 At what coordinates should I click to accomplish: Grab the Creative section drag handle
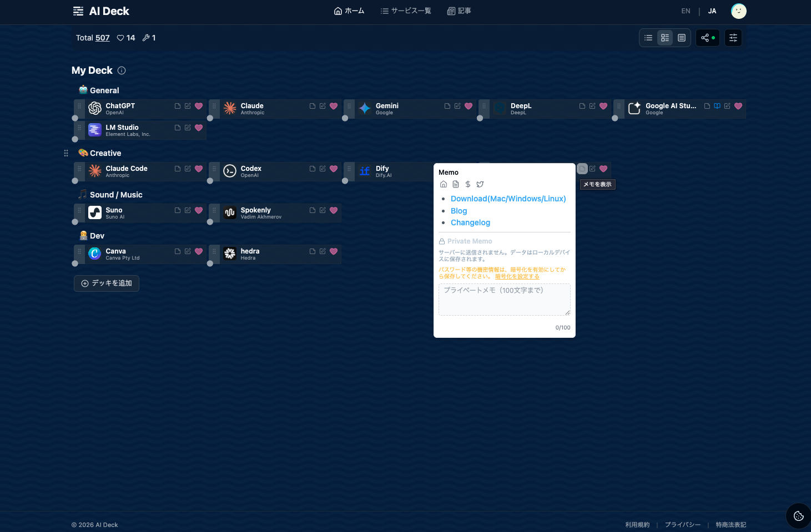(66, 153)
